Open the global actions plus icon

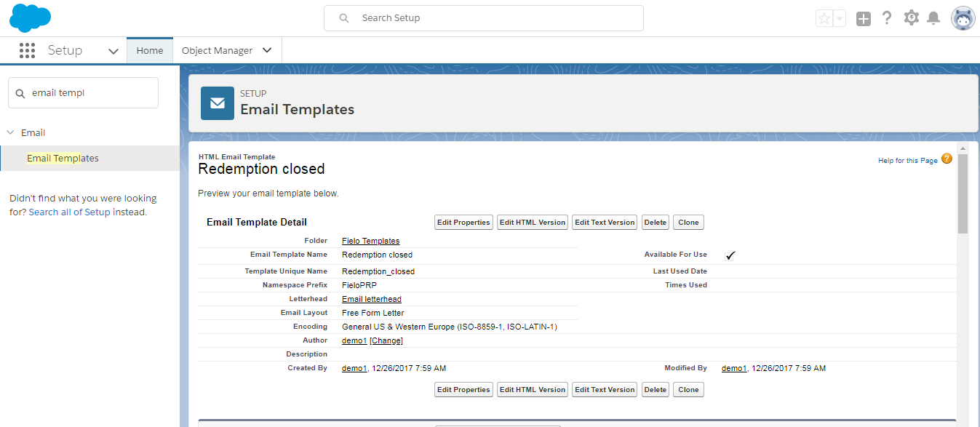tap(864, 19)
